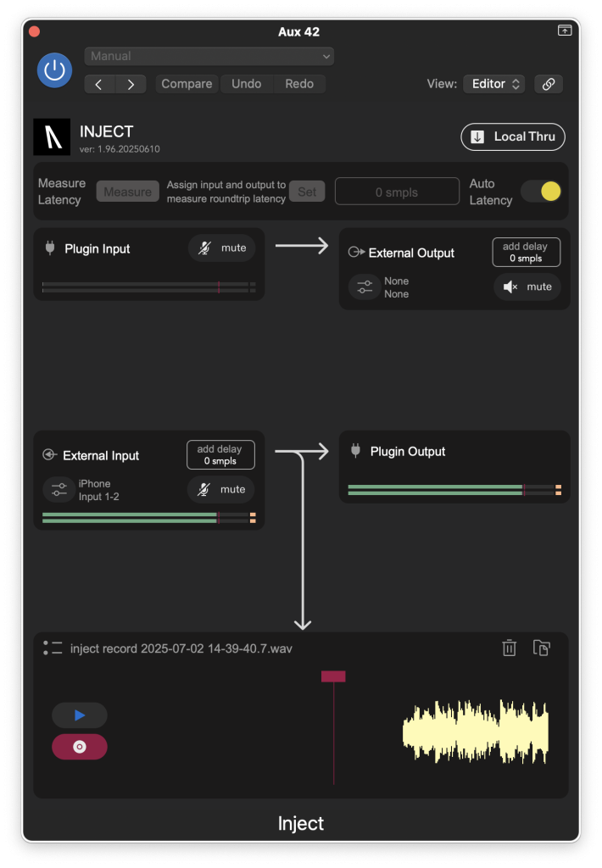
Task: Click the link chain icon
Action: 549,84
